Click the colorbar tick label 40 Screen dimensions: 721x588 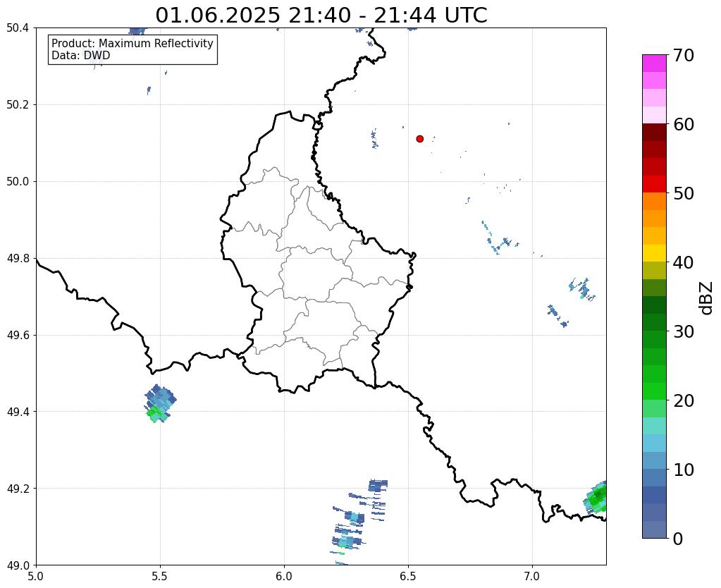point(684,262)
